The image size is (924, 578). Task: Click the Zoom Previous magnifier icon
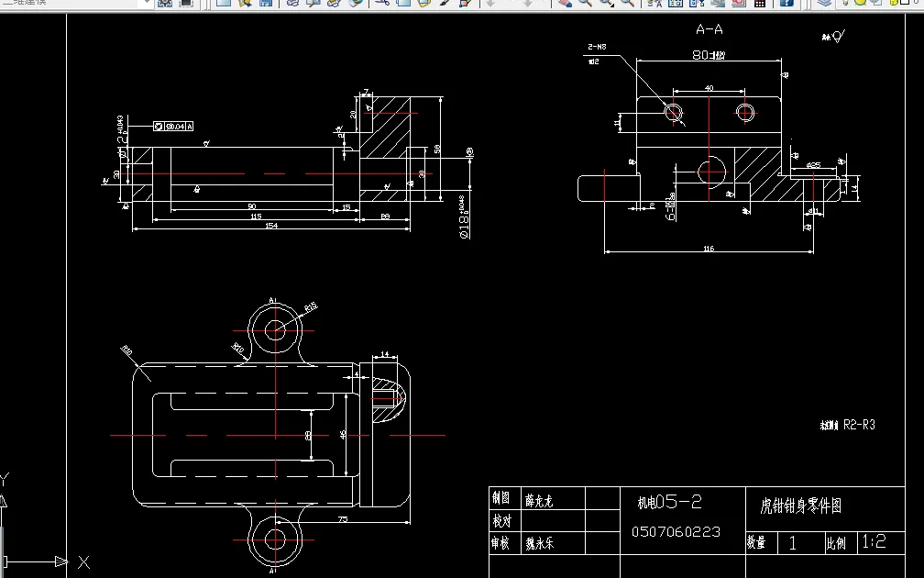point(628,3)
